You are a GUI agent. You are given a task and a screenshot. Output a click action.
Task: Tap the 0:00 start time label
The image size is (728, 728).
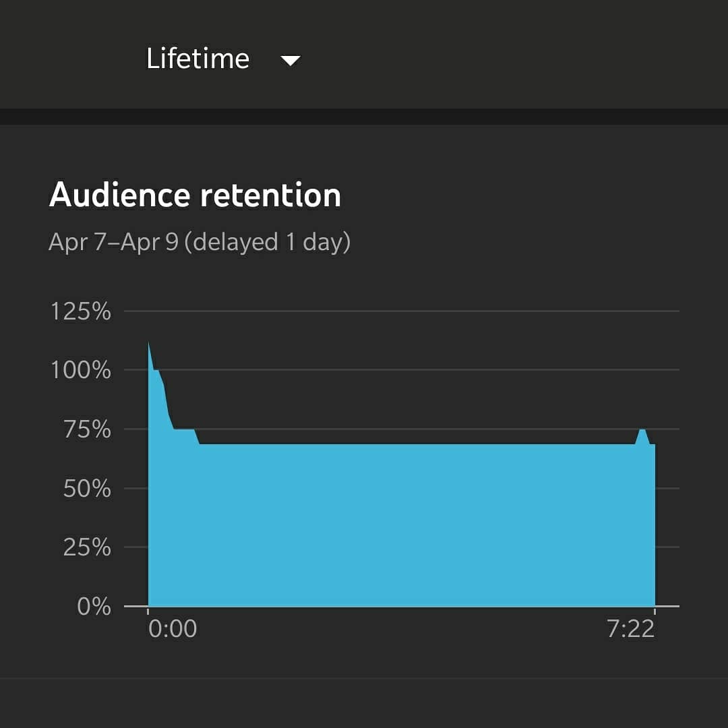[173, 629]
